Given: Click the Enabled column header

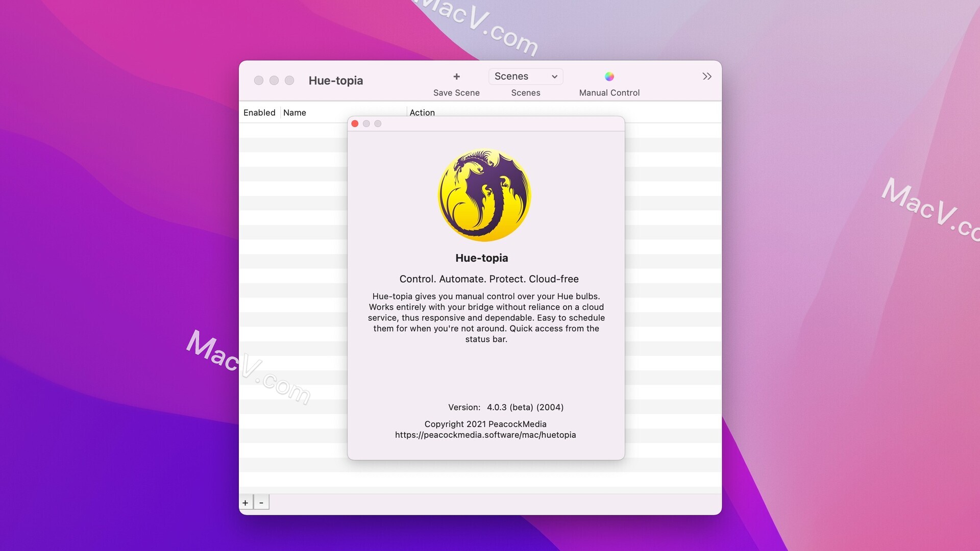Looking at the screenshot, I should point(259,113).
